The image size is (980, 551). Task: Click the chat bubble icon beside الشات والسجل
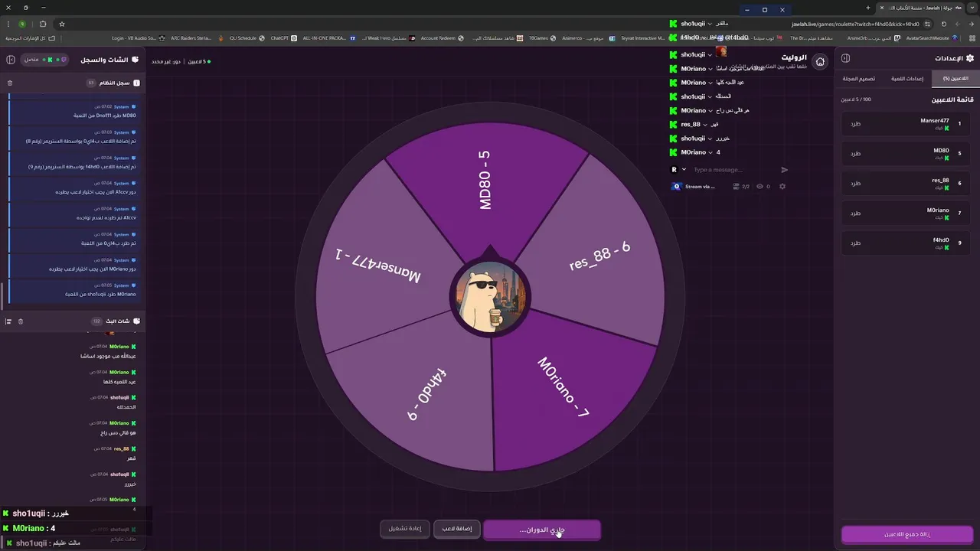(136, 59)
